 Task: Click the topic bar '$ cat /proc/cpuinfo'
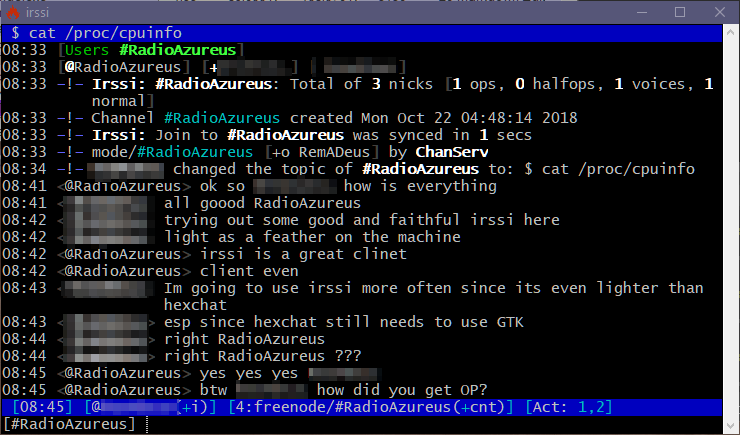point(362,33)
